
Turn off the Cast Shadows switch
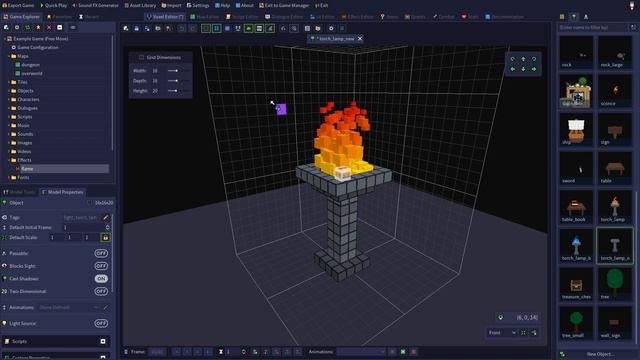click(x=101, y=278)
